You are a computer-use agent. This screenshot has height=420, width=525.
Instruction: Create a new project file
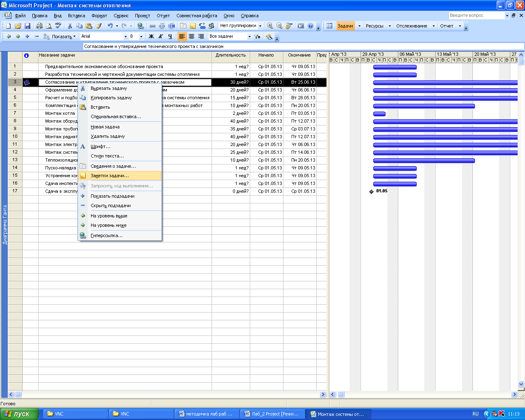pos(8,26)
